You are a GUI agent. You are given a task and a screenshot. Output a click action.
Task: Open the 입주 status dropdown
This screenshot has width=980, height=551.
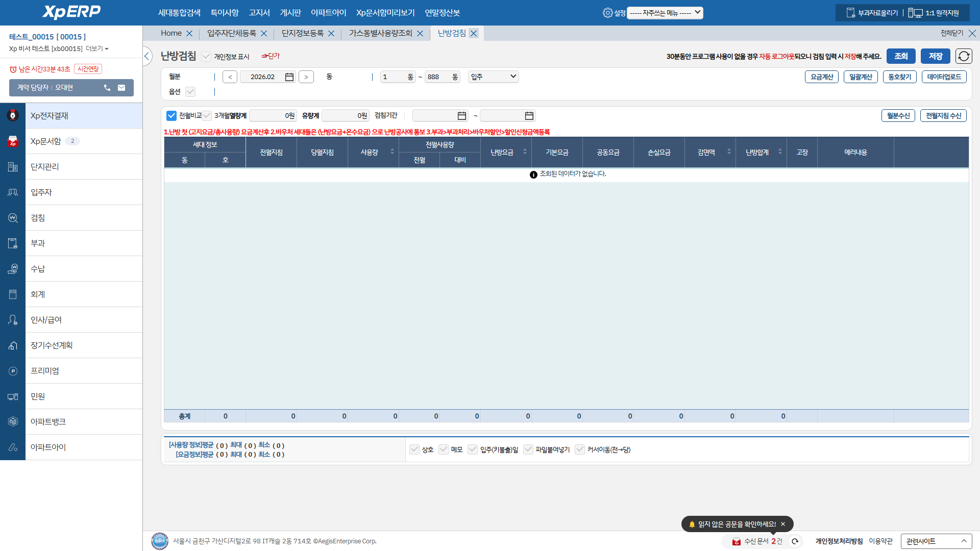pos(493,77)
